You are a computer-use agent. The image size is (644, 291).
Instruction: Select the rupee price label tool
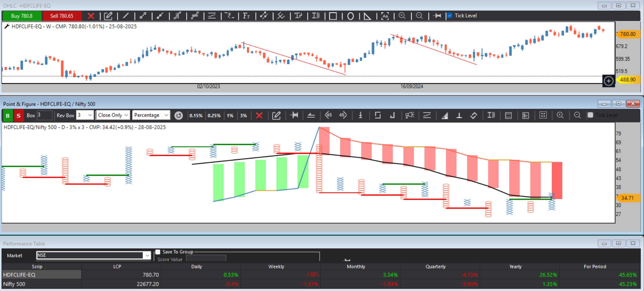coord(230,16)
